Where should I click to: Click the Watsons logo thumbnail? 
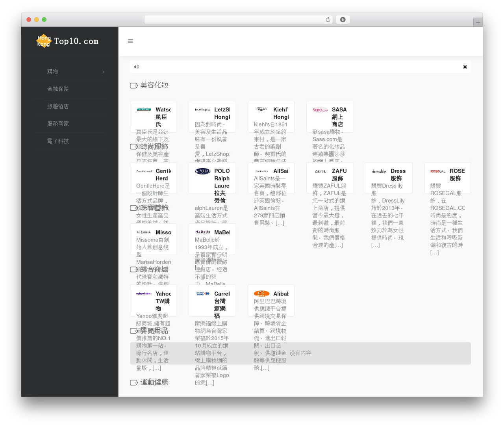tap(144, 110)
